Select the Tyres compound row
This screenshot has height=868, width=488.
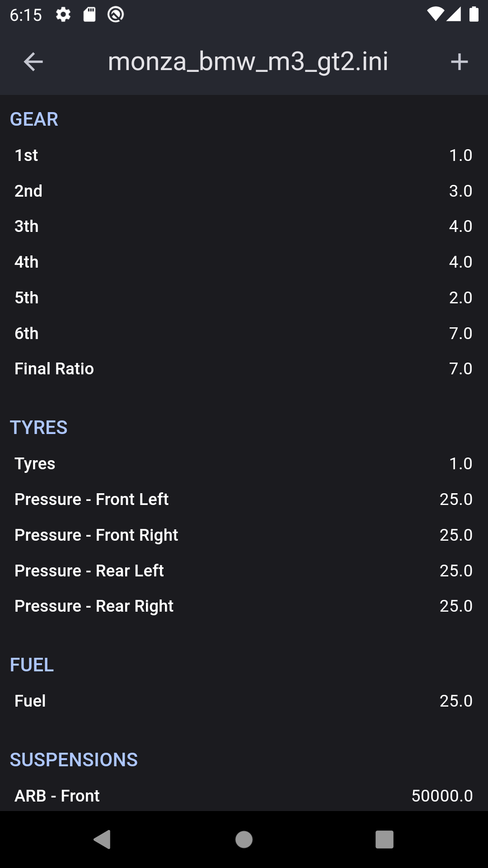[244, 464]
